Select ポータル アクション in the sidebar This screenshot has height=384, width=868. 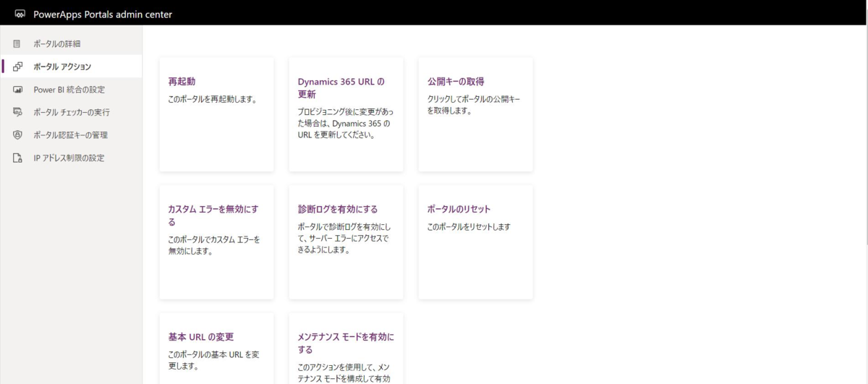(71, 67)
